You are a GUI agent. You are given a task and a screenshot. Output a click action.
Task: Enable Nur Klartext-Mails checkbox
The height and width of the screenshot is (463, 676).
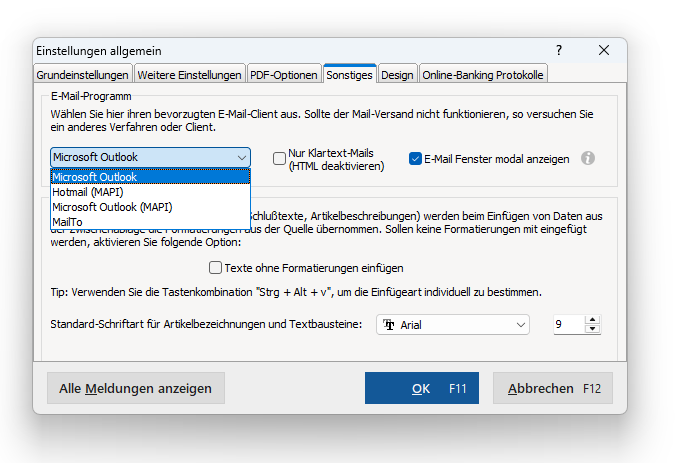click(280, 158)
